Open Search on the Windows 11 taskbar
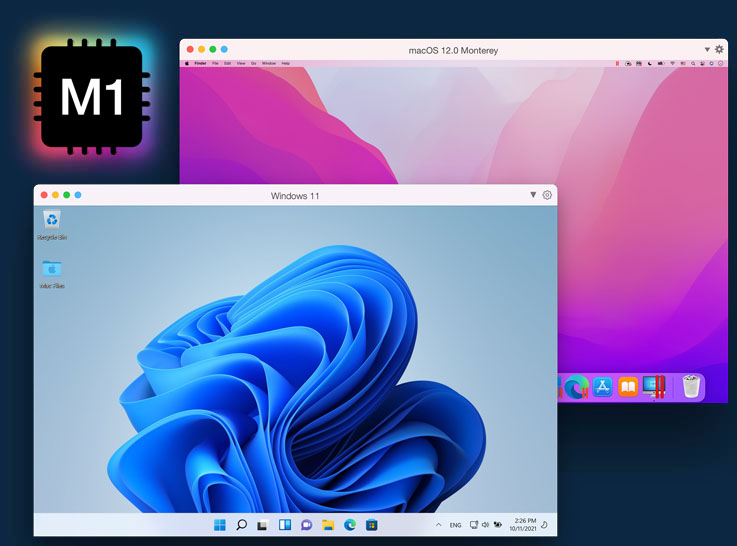Viewport: 737px width, 546px height. (x=241, y=525)
